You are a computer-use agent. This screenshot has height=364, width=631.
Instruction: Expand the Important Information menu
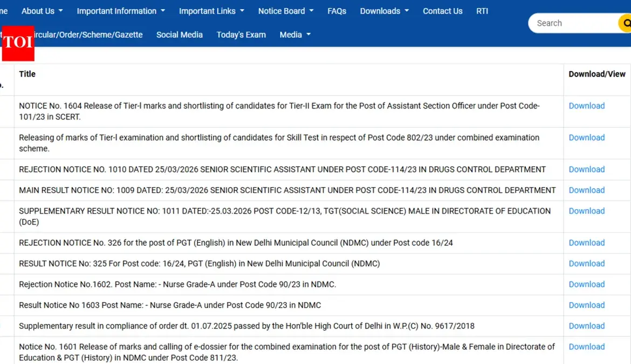point(121,11)
